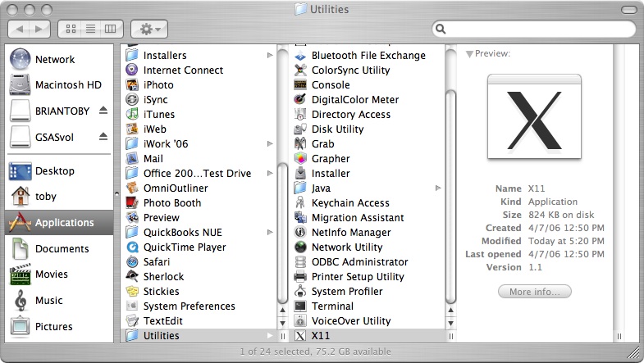Click the More info... button
This screenshot has height=363, width=644.
[534, 292]
